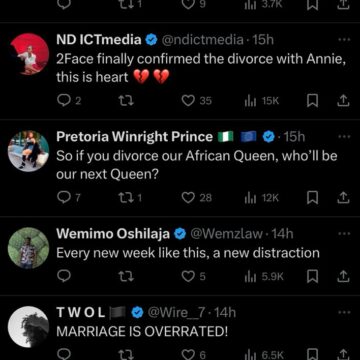Like the tweet about 2Face and Annie

[197, 101]
